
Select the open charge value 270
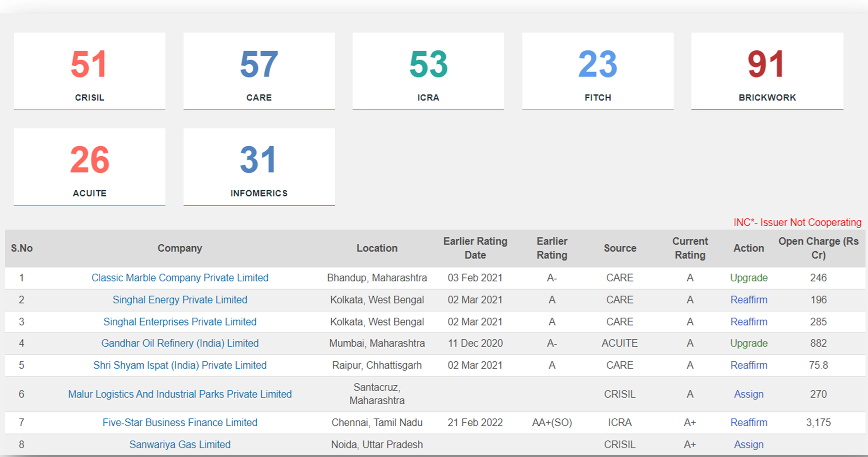coord(819,394)
